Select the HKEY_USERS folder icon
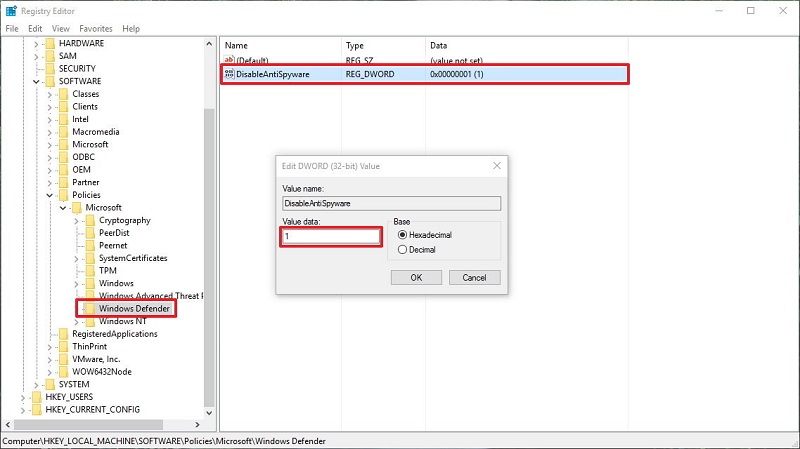 36,397
